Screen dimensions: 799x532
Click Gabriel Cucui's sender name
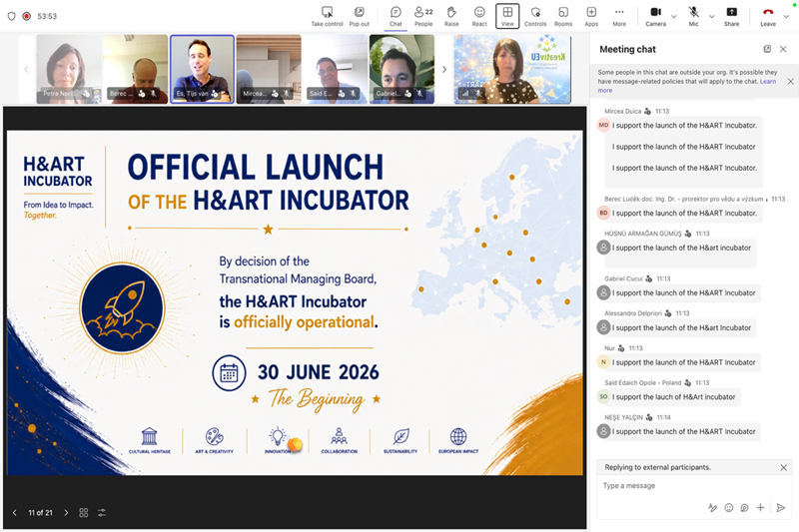pyautogui.click(x=623, y=279)
